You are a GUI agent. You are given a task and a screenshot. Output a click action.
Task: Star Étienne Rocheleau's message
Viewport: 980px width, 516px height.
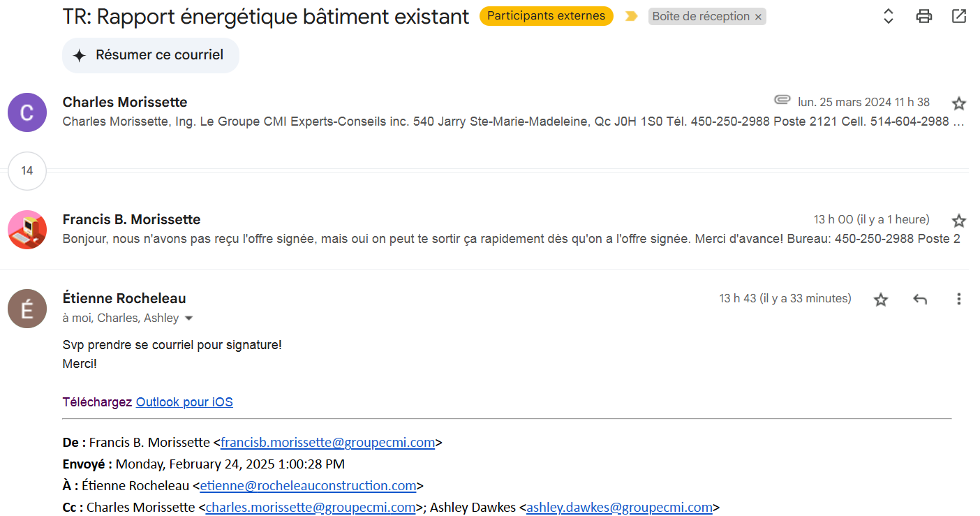click(881, 300)
